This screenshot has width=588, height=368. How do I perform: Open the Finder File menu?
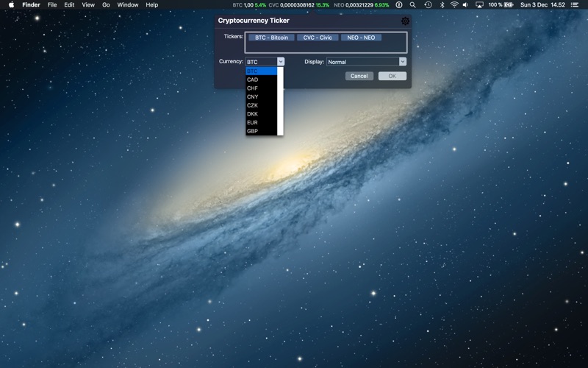(x=52, y=4)
